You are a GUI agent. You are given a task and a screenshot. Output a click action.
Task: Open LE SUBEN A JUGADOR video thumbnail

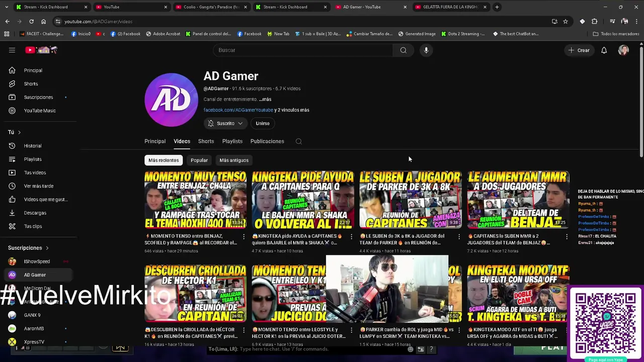click(411, 200)
